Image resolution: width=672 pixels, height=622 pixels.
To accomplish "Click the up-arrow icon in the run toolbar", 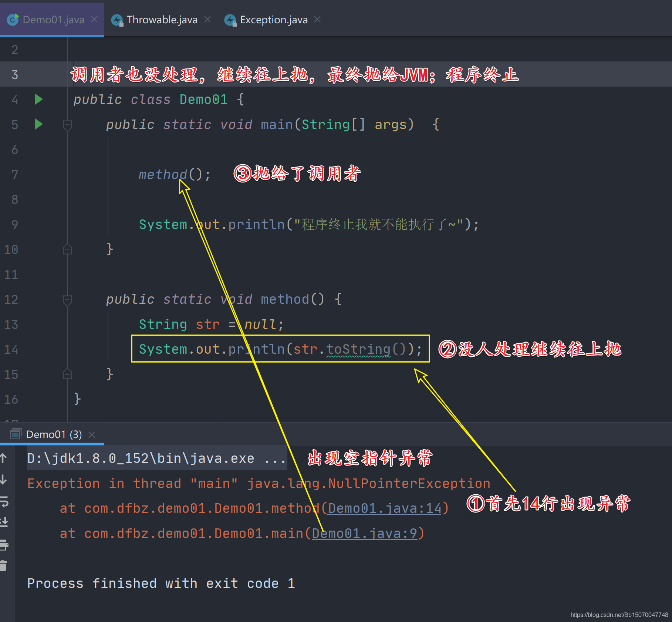I will [x=3, y=458].
